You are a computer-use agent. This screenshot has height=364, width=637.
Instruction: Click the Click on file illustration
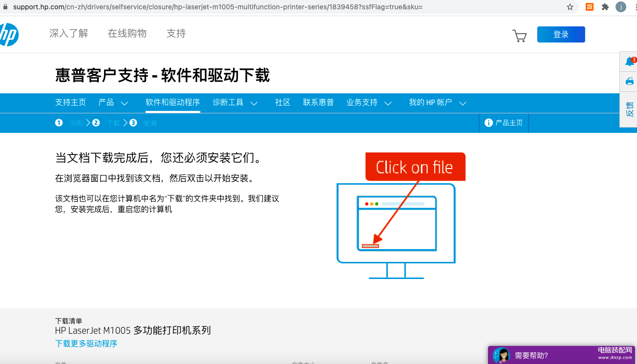[x=401, y=215]
